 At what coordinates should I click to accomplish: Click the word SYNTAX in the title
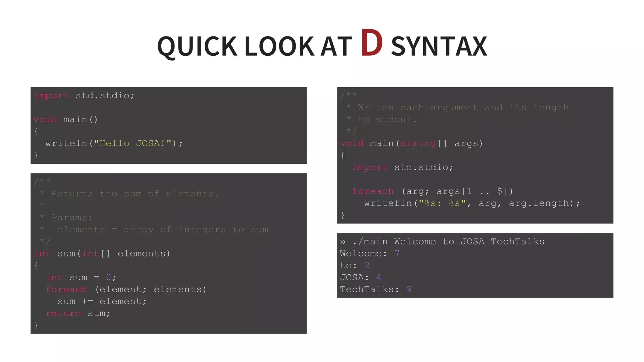coord(439,47)
